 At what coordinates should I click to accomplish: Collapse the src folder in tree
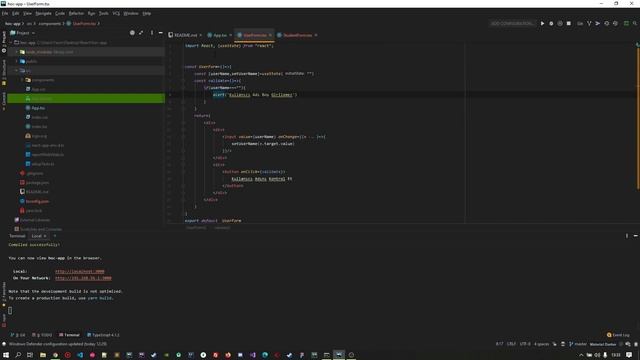(x=17, y=71)
